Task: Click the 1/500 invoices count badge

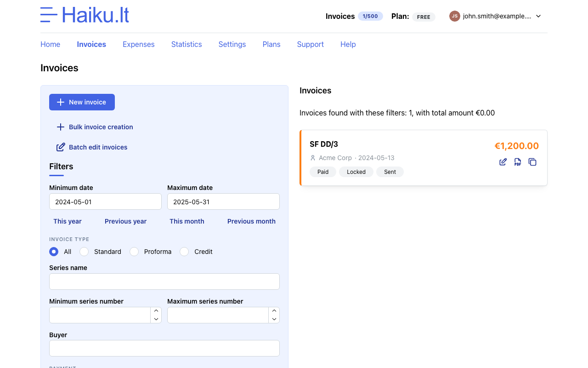Action: pos(370,16)
